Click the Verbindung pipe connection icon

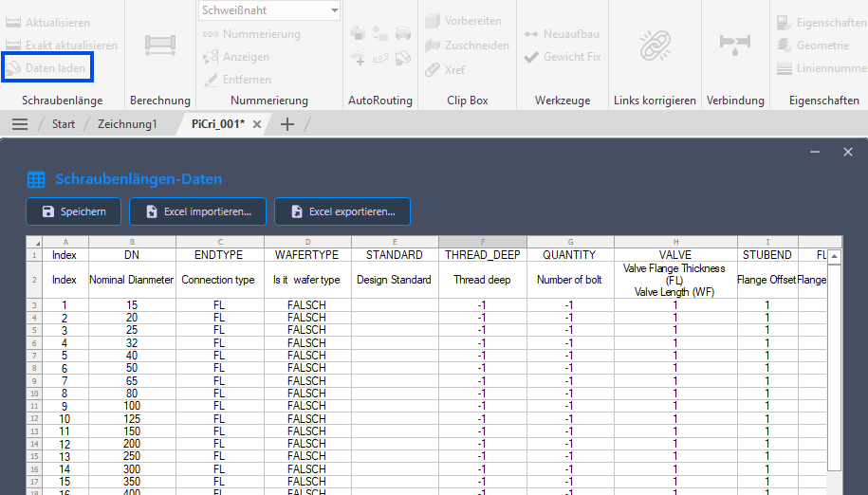tap(735, 45)
